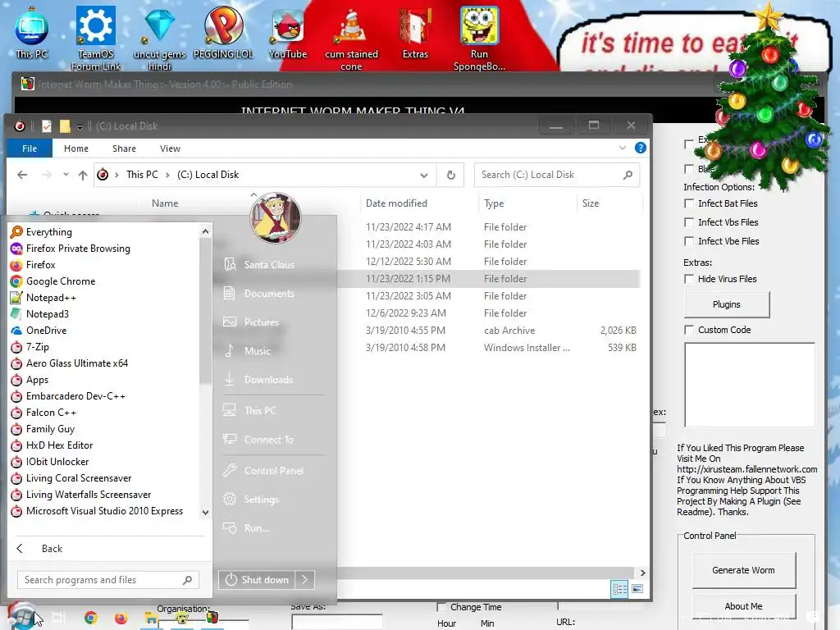Open Home ribbon tab

pos(76,148)
